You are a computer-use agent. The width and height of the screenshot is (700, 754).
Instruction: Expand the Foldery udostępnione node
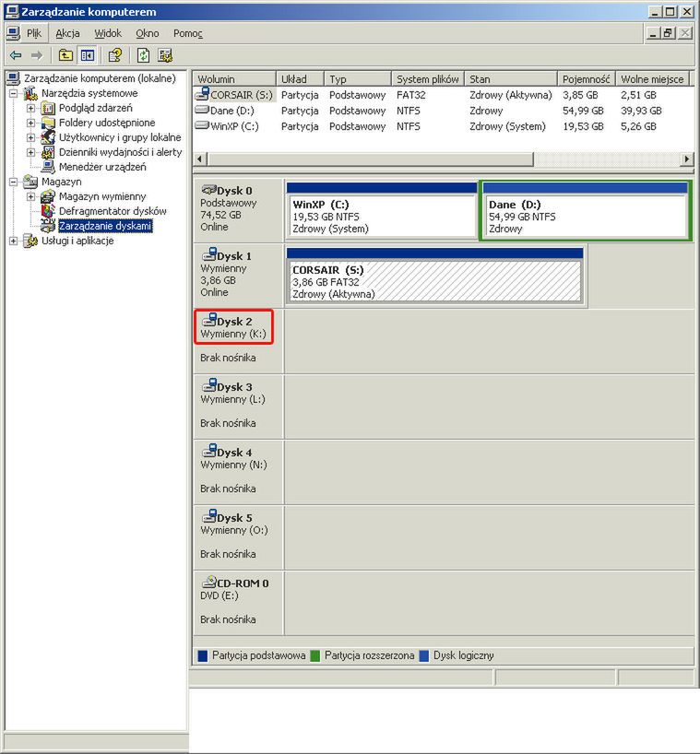click(x=30, y=123)
